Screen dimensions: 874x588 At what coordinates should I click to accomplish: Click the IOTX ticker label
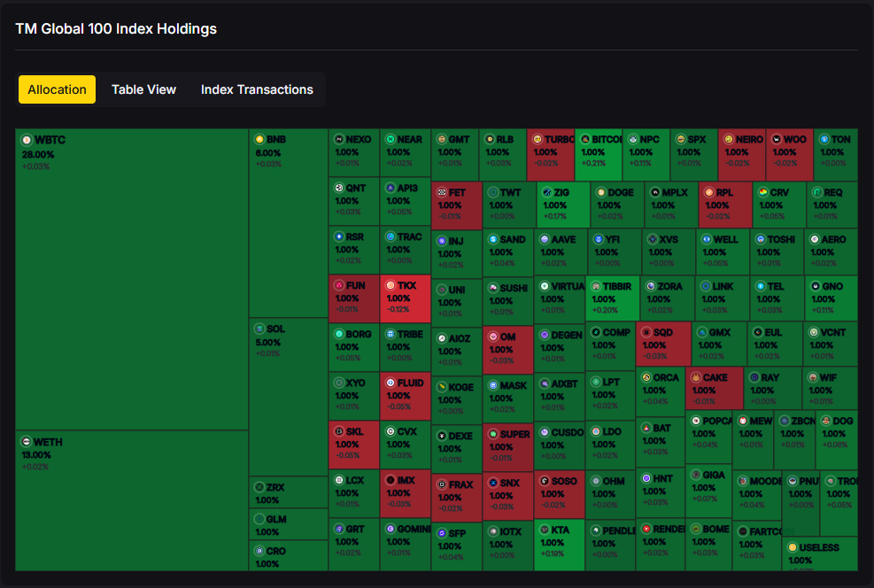(x=511, y=531)
